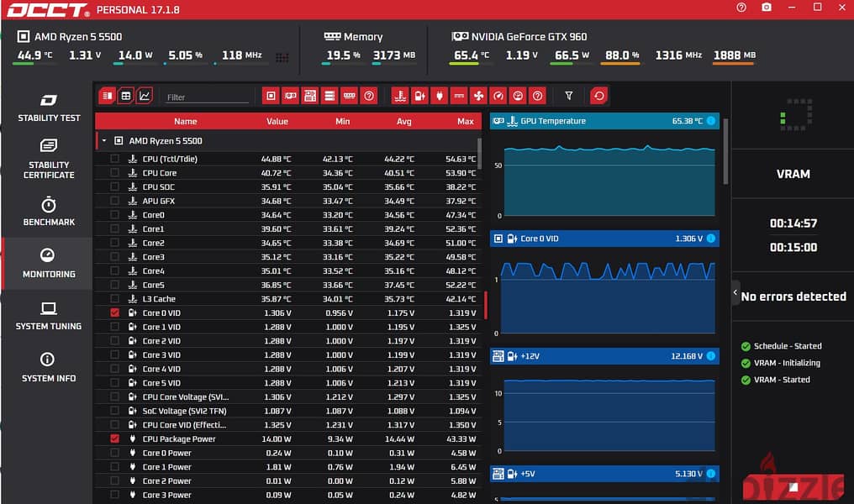Toggle the fan sensor filter icon
The height and width of the screenshot is (504, 854).
[x=479, y=96]
